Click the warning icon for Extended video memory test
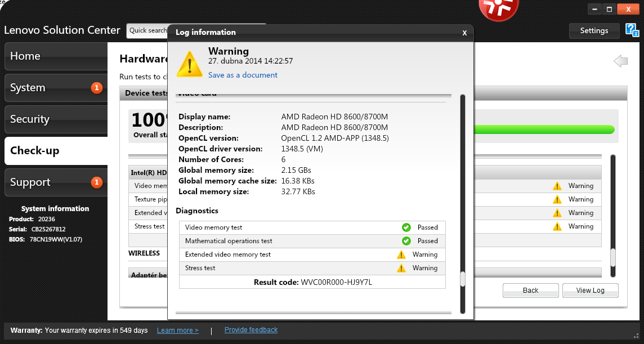Viewport: 644px width, 344px height. (401, 254)
